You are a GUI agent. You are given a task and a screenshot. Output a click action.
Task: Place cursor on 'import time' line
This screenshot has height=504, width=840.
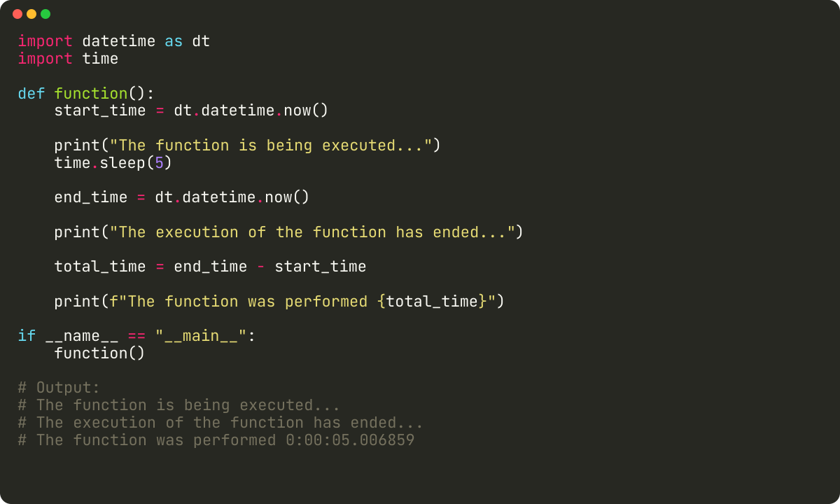68,59
